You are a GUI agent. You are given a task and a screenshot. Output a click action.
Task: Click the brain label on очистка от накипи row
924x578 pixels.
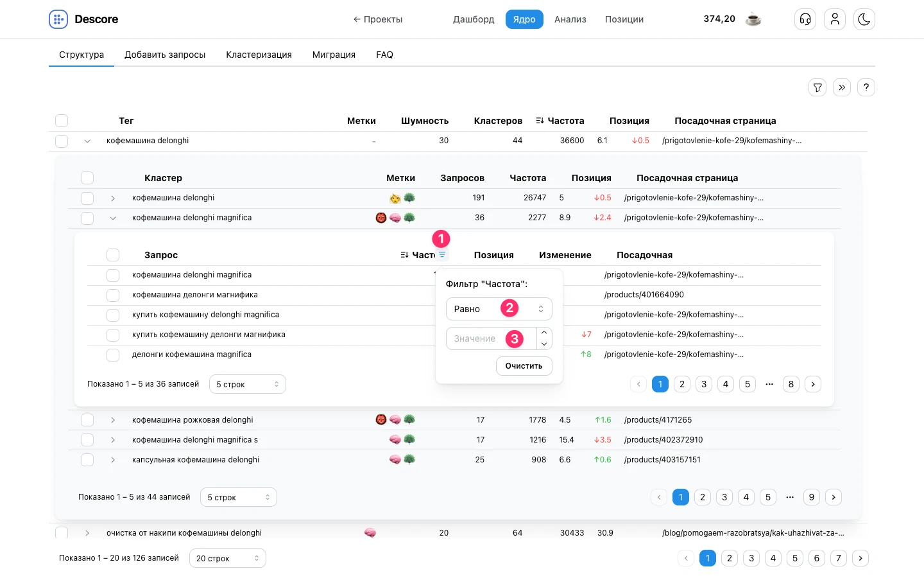pyautogui.click(x=370, y=533)
